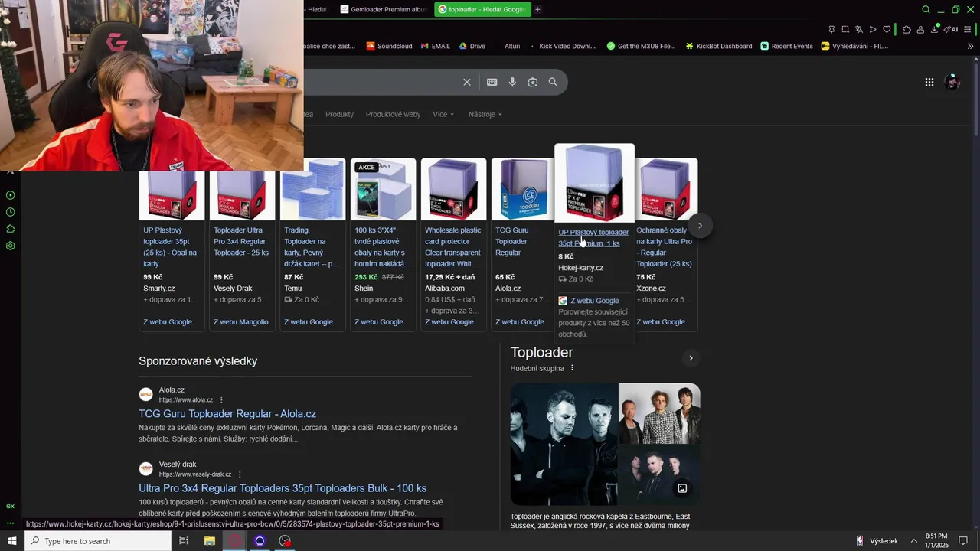Screen dimensions: 980x551
Task: Open the KickBot Dashboard bookmark
Action: 718,46
